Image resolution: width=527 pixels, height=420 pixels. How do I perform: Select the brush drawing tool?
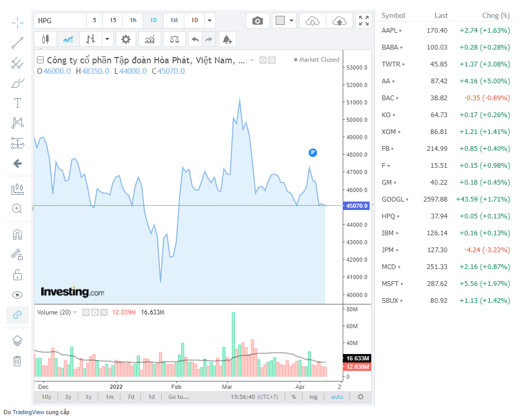point(17,83)
